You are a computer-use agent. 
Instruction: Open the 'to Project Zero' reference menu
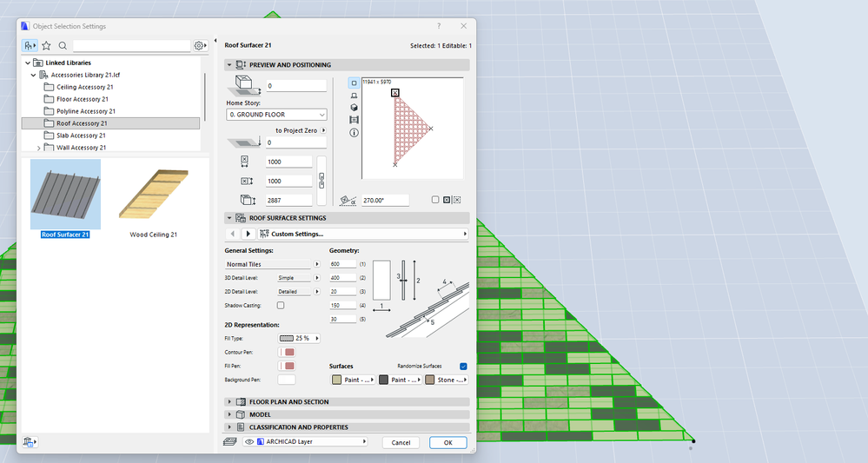(x=323, y=130)
